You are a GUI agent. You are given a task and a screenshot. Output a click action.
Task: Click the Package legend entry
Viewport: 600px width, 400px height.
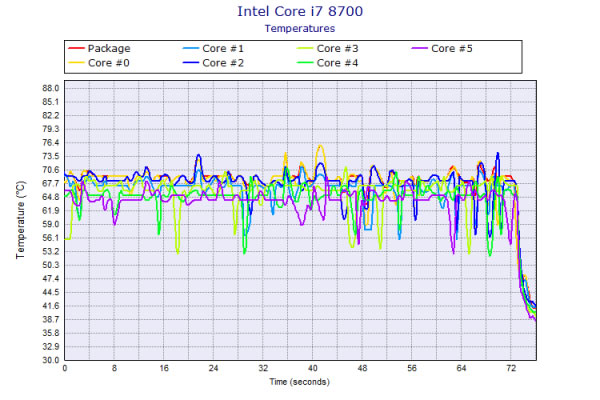point(99,49)
